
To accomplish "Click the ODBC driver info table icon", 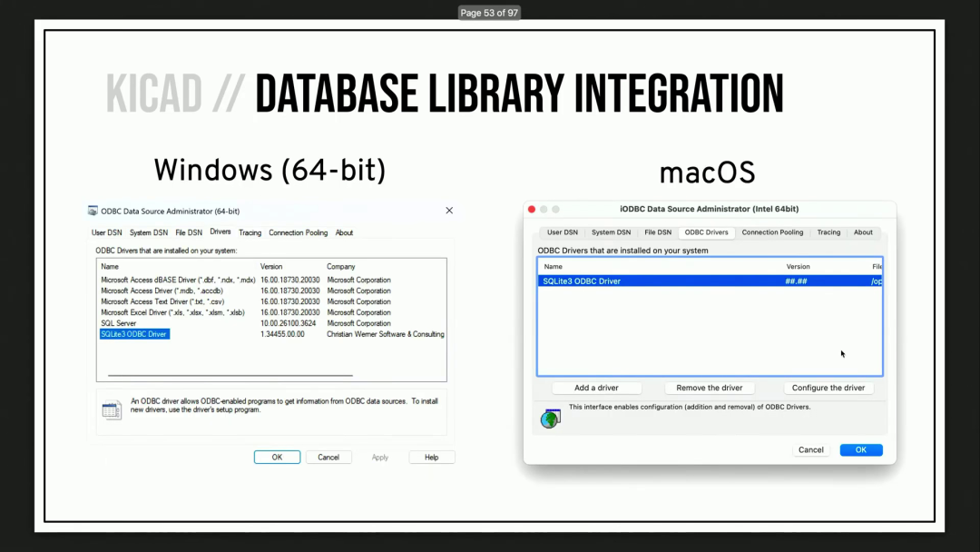I will coord(112,410).
